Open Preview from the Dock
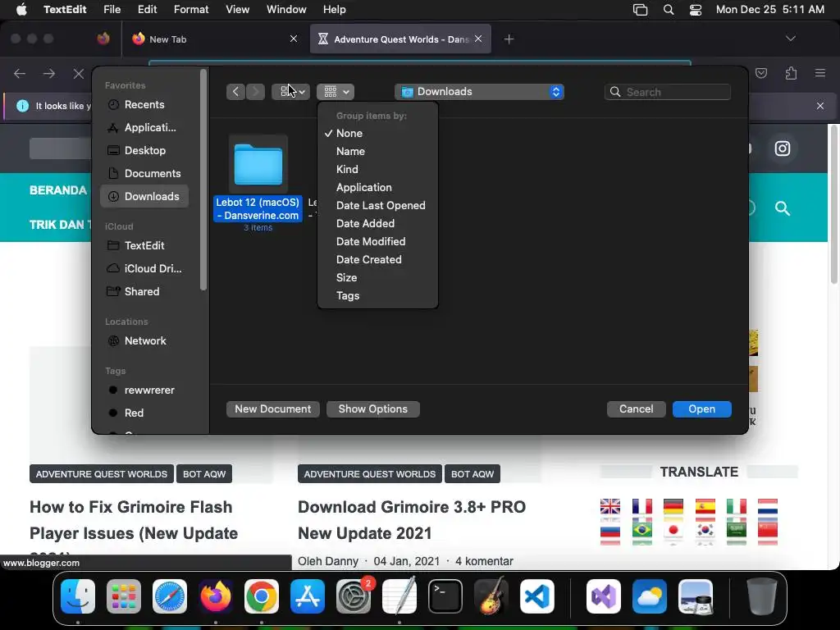The image size is (840, 630). tap(696, 596)
